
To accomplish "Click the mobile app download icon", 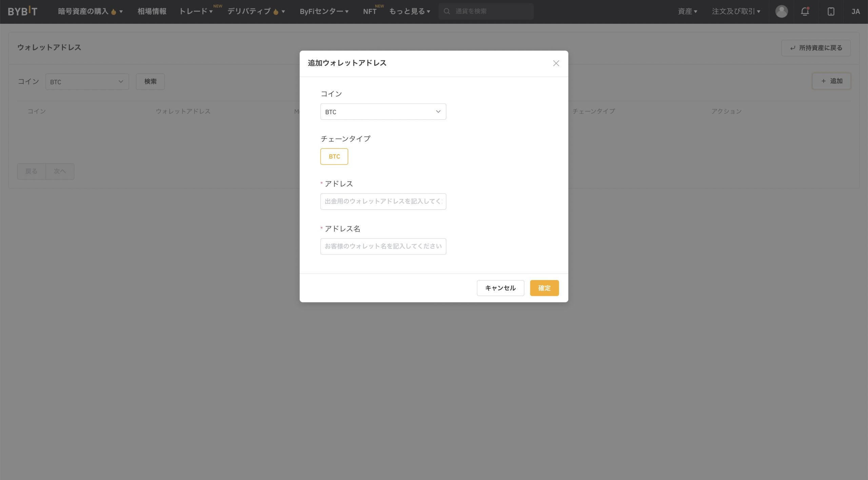I will pyautogui.click(x=831, y=12).
